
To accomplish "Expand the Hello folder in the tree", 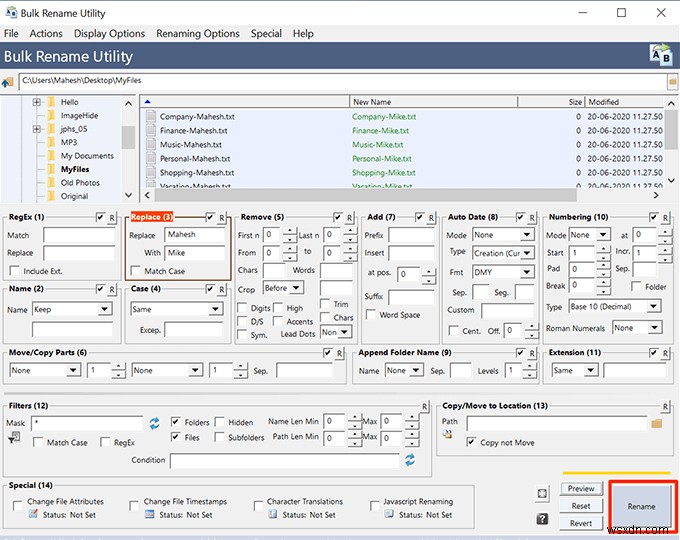I will pyautogui.click(x=37, y=102).
